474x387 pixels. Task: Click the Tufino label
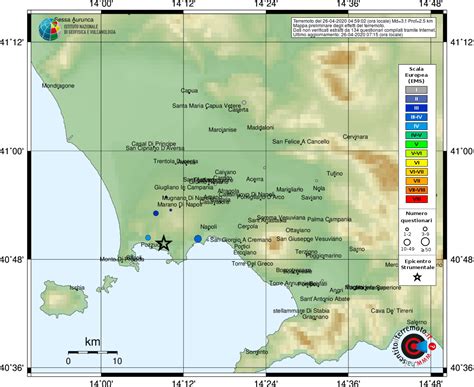[x=335, y=173]
